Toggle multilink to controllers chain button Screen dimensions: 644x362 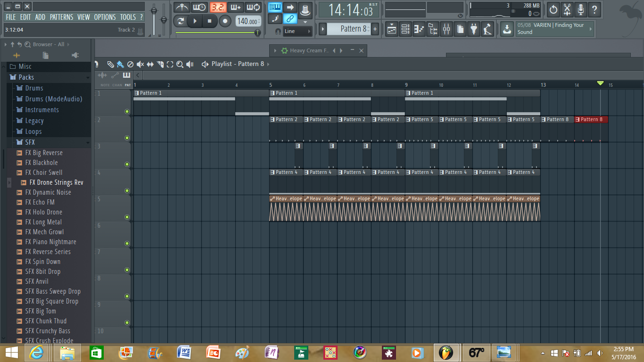tap(290, 19)
